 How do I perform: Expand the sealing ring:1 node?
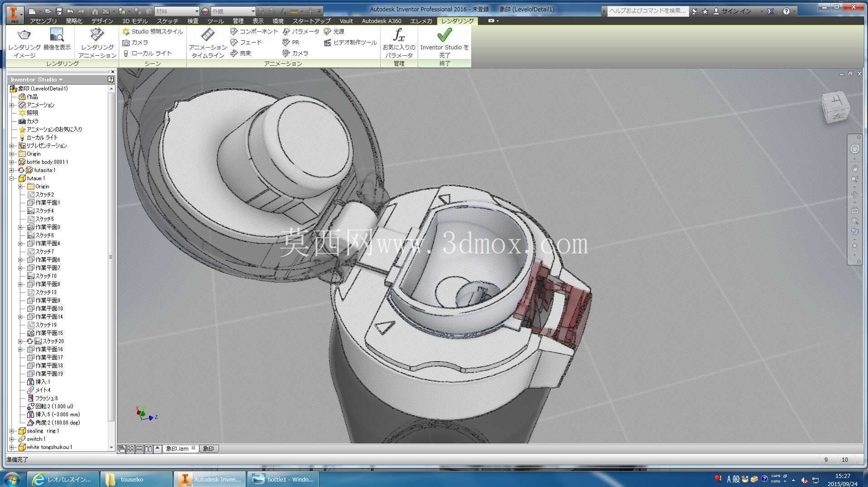click(x=12, y=431)
